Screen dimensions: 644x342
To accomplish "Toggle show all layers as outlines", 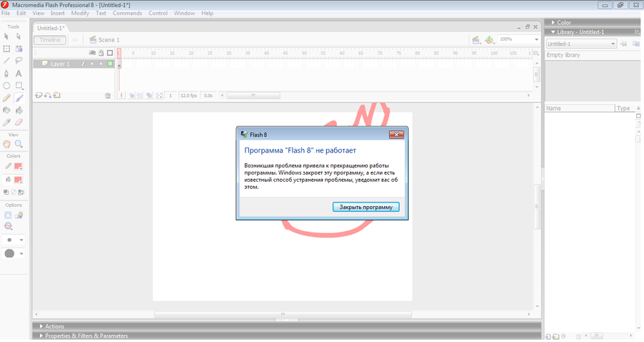I will (x=109, y=53).
